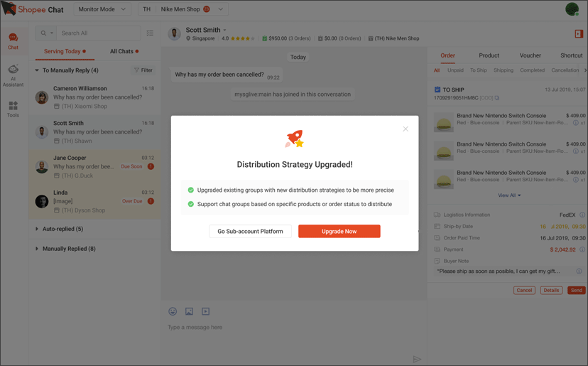Image resolution: width=588 pixels, height=366 pixels.
Task: Click the send message arrow icon
Action: 417,359
